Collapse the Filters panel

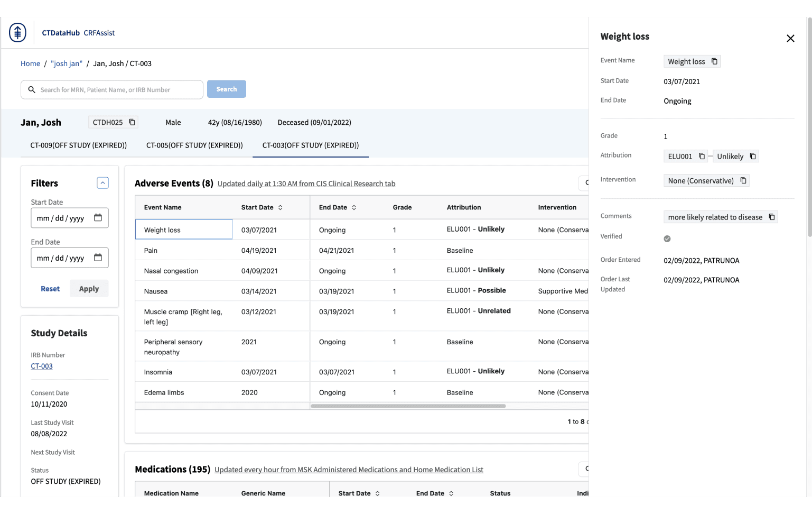pyautogui.click(x=102, y=183)
